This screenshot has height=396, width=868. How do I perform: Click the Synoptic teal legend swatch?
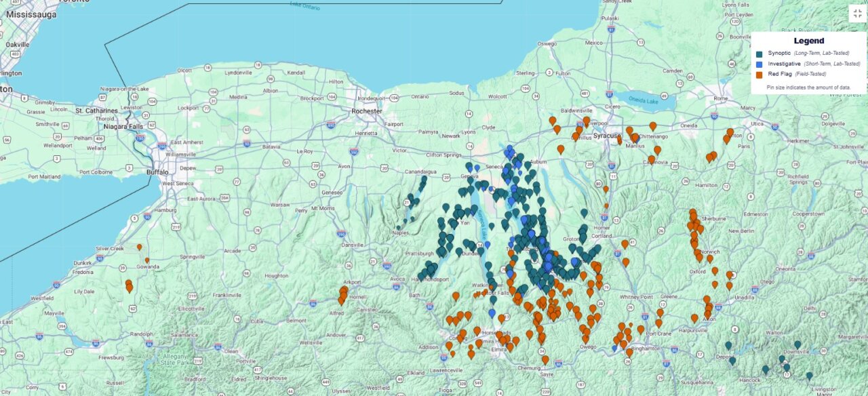[760, 53]
